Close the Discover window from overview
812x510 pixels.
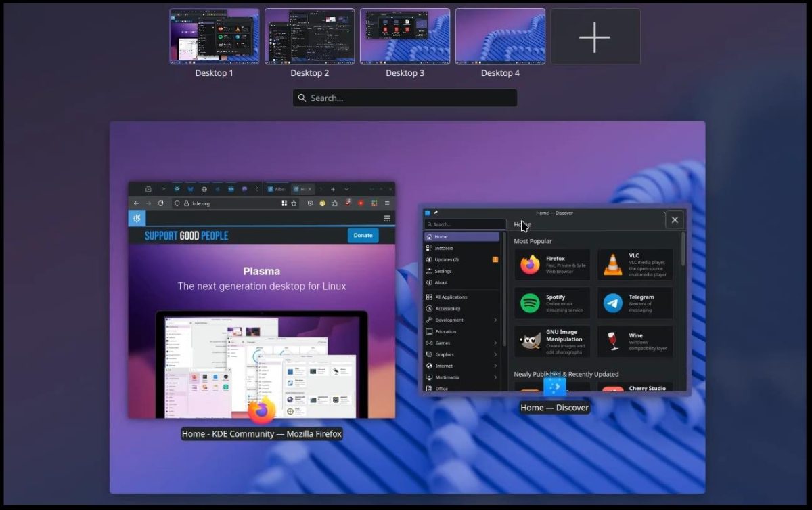point(675,219)
